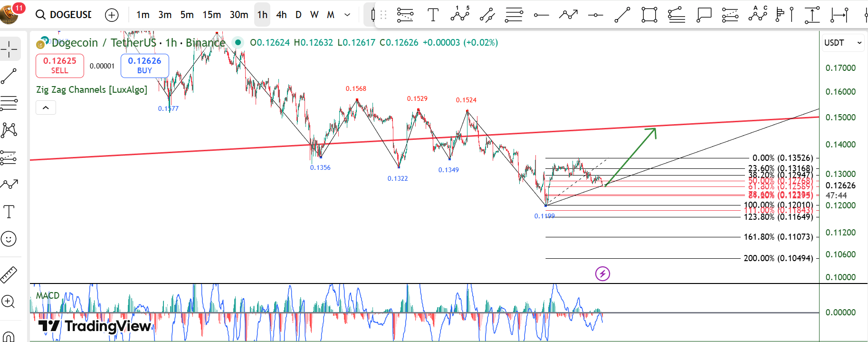This screenshot has width=868, height=342.
Task: Select the horizontal ray tool
Action: point(541,15)
